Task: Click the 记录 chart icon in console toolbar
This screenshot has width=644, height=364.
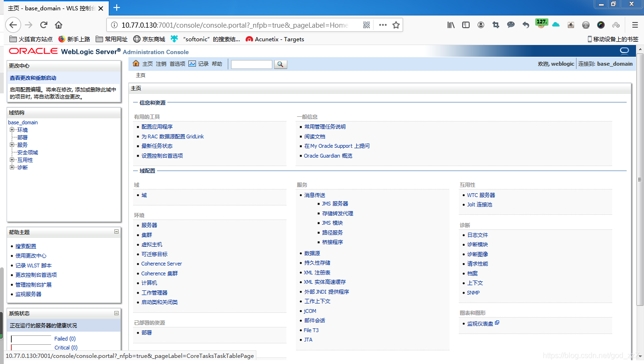Action: pyautogui.click(x=192, y=64)
